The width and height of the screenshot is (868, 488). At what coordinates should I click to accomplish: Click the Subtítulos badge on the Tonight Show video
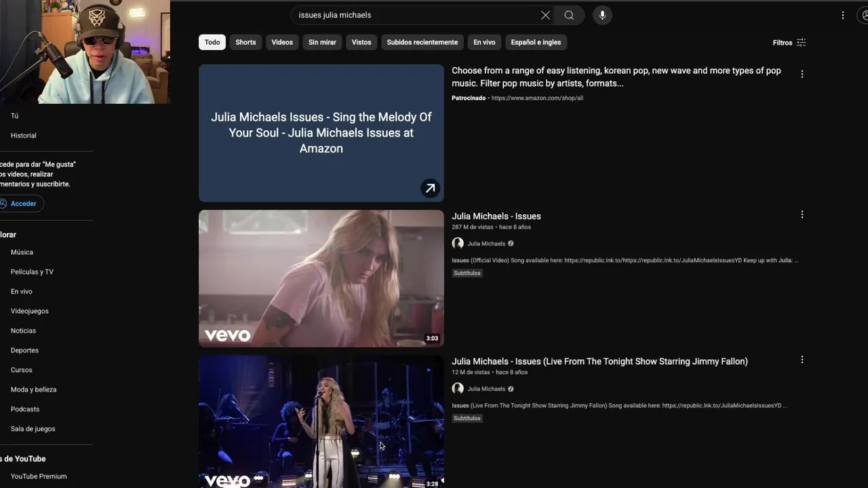[x=467, y=418]
